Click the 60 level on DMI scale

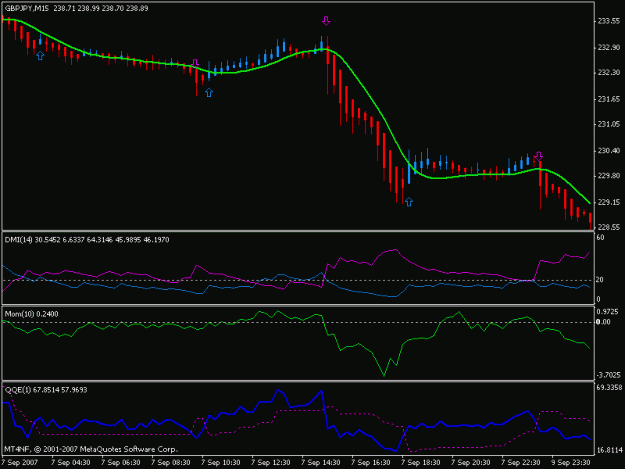click(600, 237)
